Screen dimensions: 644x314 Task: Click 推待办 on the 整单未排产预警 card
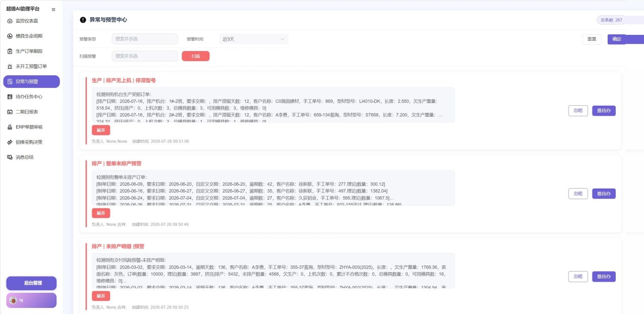pyautogui.click(x=604, y=194)
